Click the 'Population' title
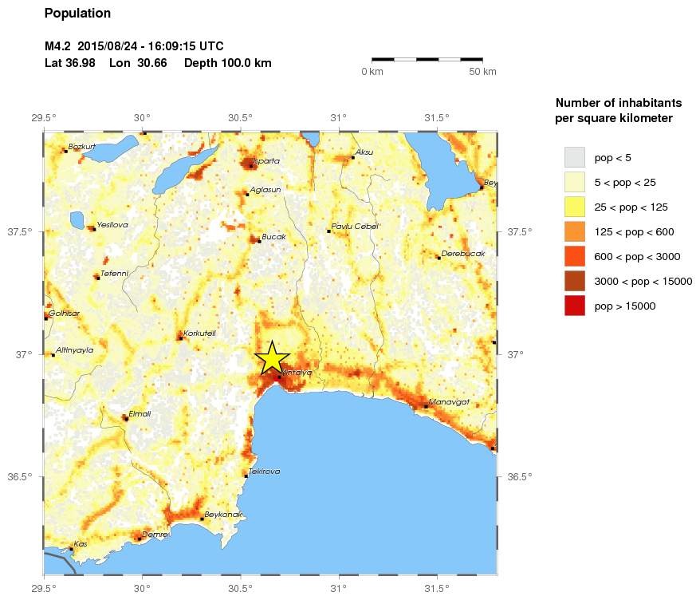Screen dimensions: 700x600 (77, 14)
